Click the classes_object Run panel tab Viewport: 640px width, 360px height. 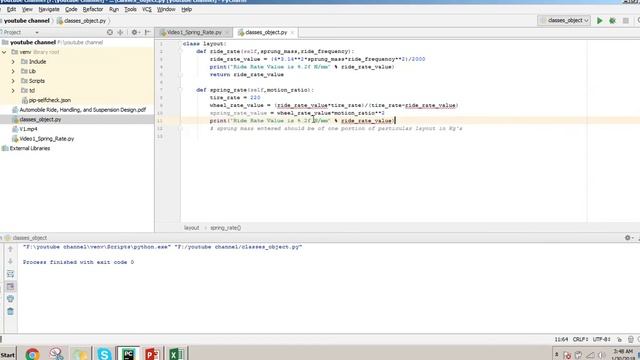point(29,238)
